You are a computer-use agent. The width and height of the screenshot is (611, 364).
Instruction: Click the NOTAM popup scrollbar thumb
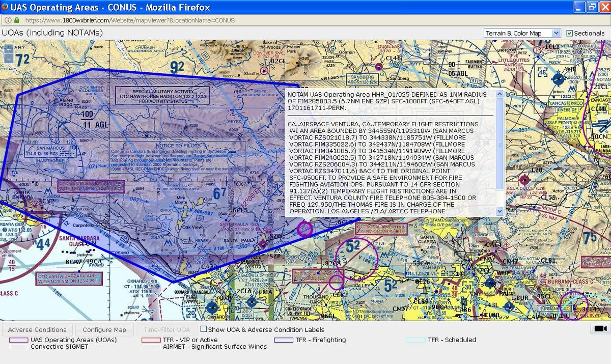coord(499,145)
